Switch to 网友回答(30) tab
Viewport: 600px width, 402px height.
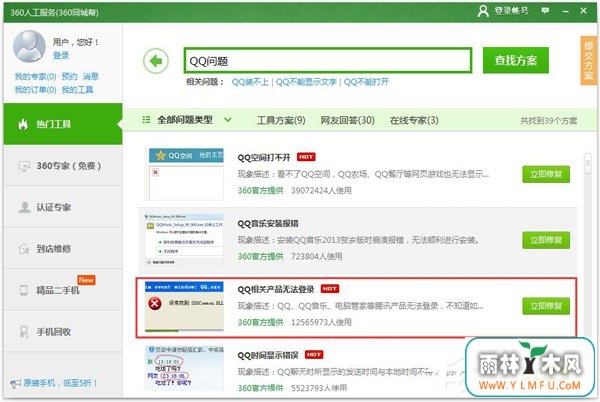347,120
